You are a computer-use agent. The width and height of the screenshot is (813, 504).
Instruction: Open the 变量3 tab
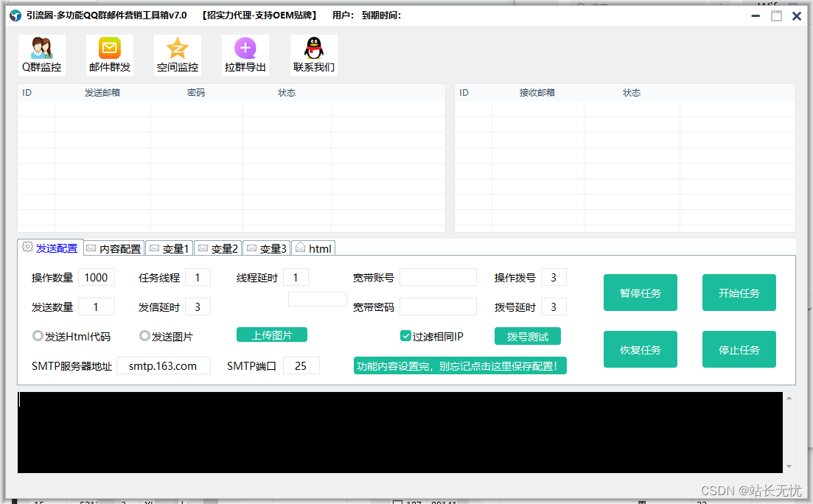pos(267,248)
